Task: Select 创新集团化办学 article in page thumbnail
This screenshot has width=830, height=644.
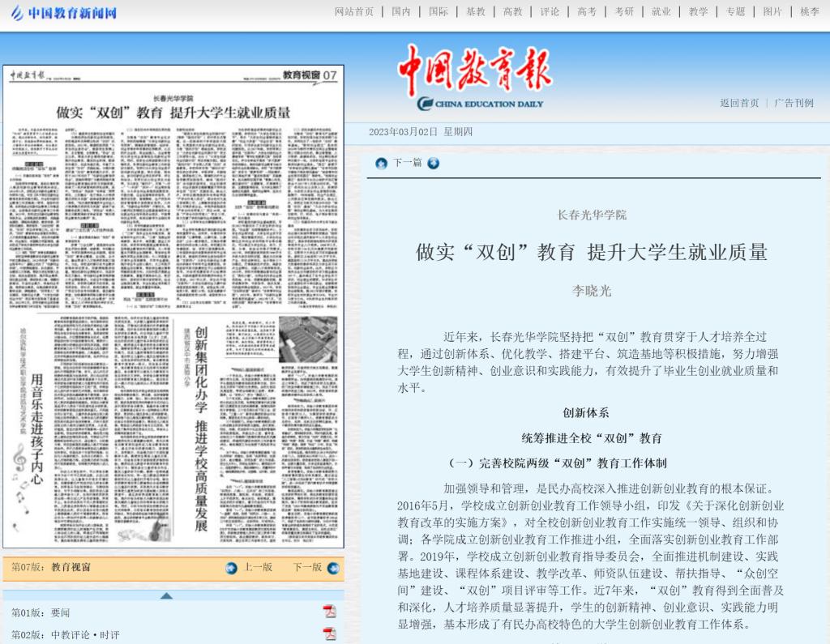Action: pos(201,428)
